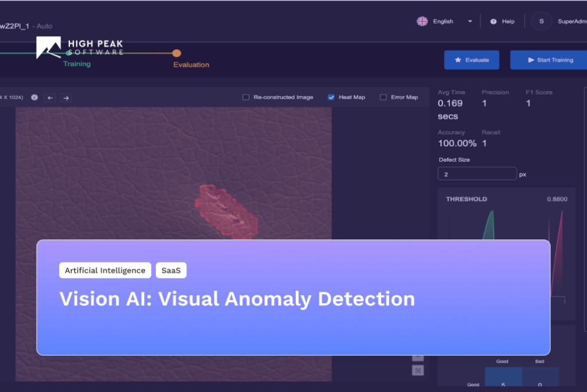This screenshot has width=587, height=392.
Task: Click the image info icon
Action: point(34,97)
